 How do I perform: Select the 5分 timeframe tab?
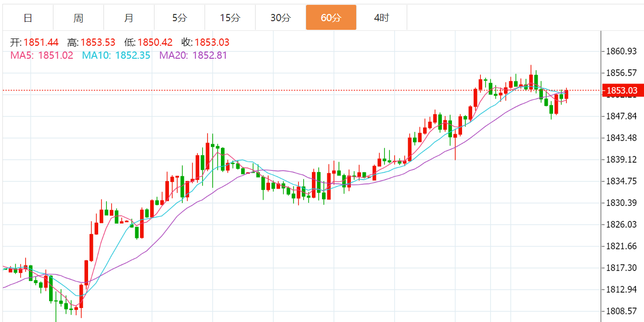point(180,18)
